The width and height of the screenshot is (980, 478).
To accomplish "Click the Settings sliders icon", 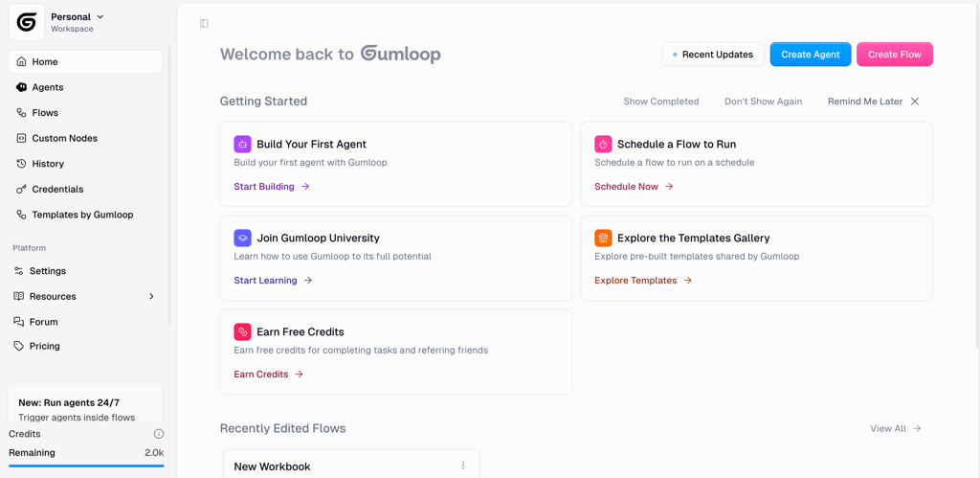I will pyautogui.click(x=19, y=271).
